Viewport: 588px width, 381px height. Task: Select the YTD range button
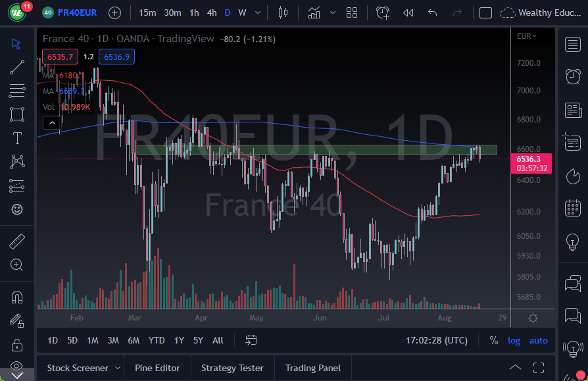[156, 340]
